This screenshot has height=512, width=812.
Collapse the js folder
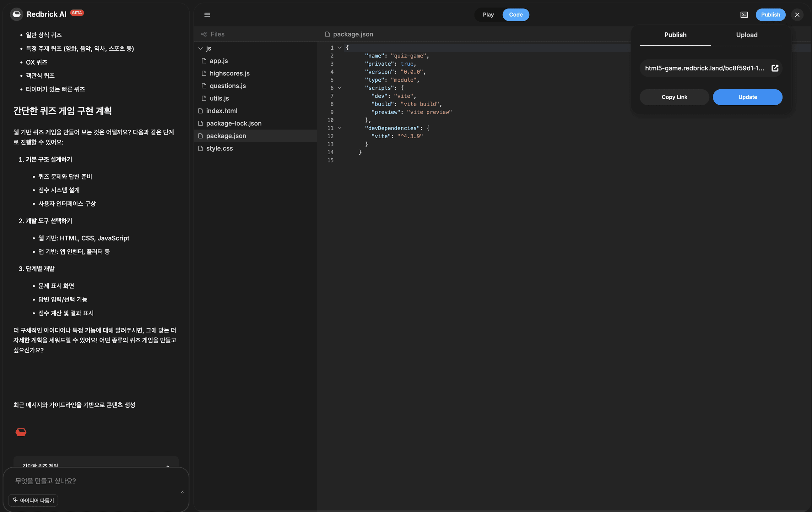201,49
